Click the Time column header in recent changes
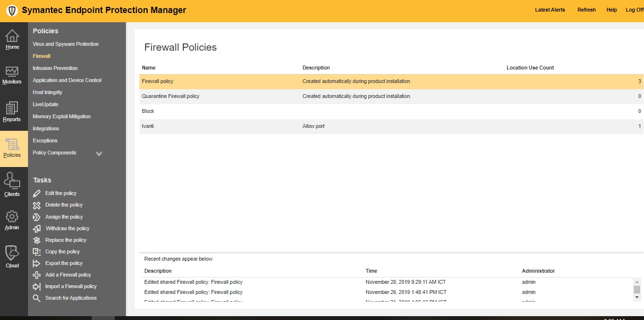Image resolution: width=644 pixels, height=320 pixels. coord(371,271)
